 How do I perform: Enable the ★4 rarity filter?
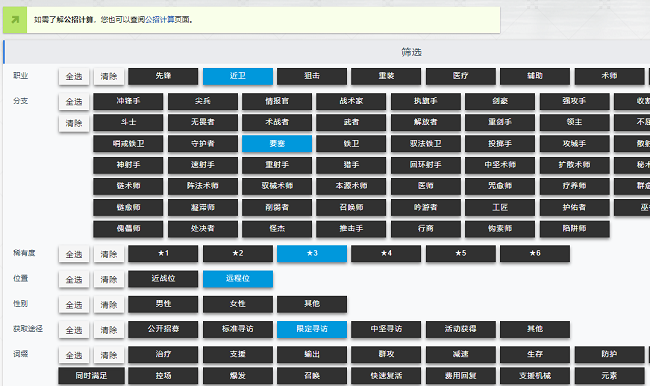click(x=386, y=254)
